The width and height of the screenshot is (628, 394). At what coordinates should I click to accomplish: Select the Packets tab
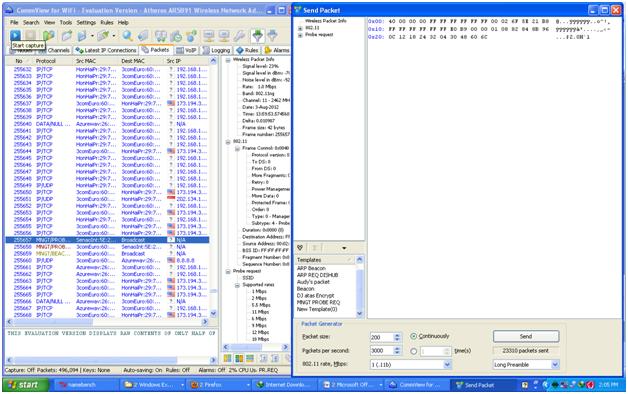point(156,50)
